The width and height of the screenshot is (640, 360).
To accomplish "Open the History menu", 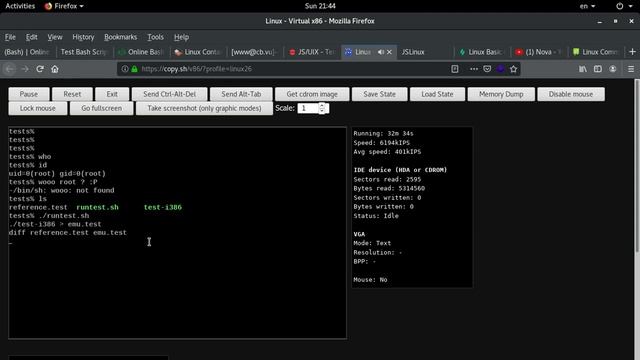I will click(x=83, y=37).
